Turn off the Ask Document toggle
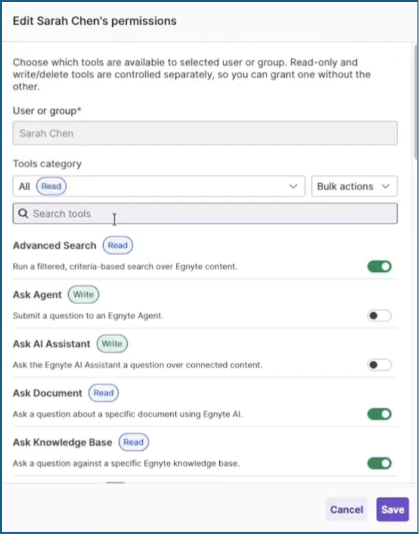This screenshot has width=420, height=534. pyautogui.click(x=379, y=414)
